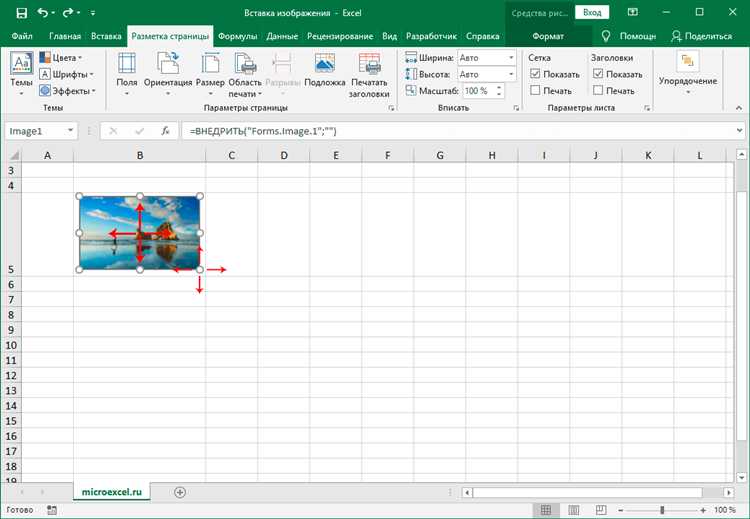
Task: Switch to Normal view icon
Action: (x=546, y=510)
